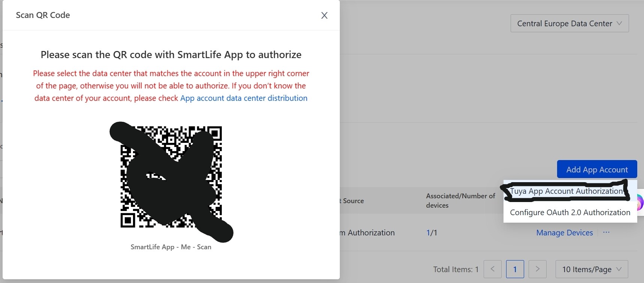Image resolution: width=644 pixels, height=283 pixels.
Task: Click the QR code image
Action: pos(171,177)
